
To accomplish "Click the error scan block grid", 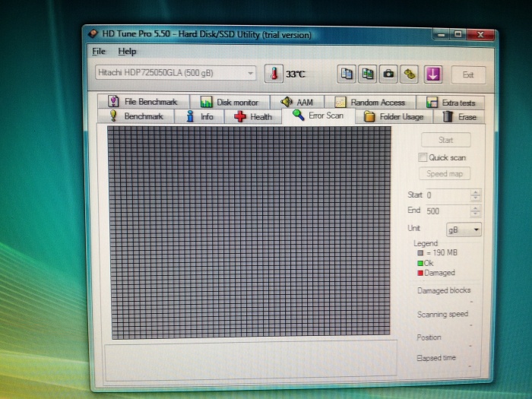I will (x=250, y=232).
